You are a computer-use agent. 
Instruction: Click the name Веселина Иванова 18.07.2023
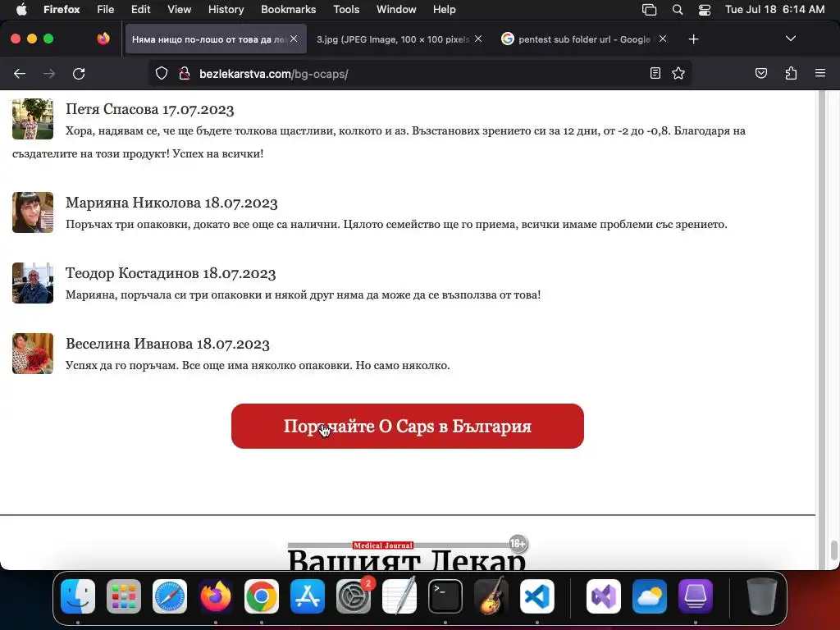167,344
